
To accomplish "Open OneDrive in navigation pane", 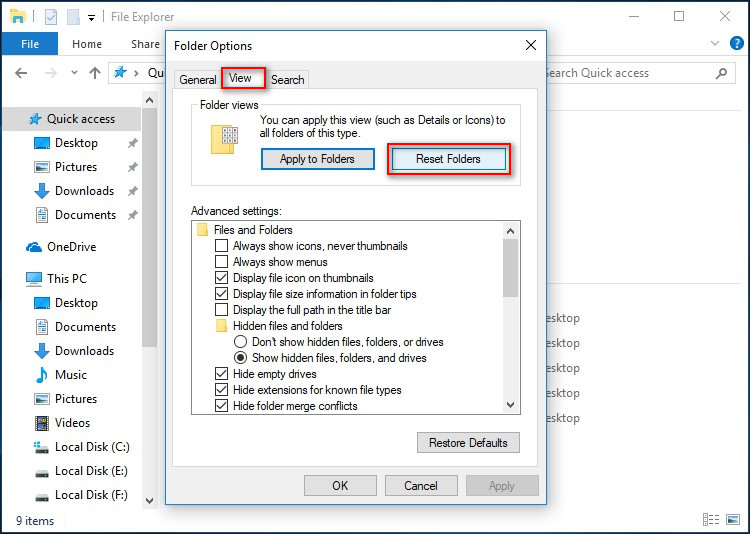I will (x=61, y=246).
